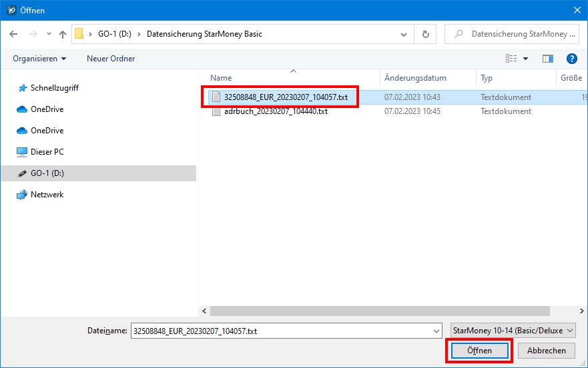Select file 32508848_EUR_20230207_104057.txt

pyautogui.click(x=286, y=97)
